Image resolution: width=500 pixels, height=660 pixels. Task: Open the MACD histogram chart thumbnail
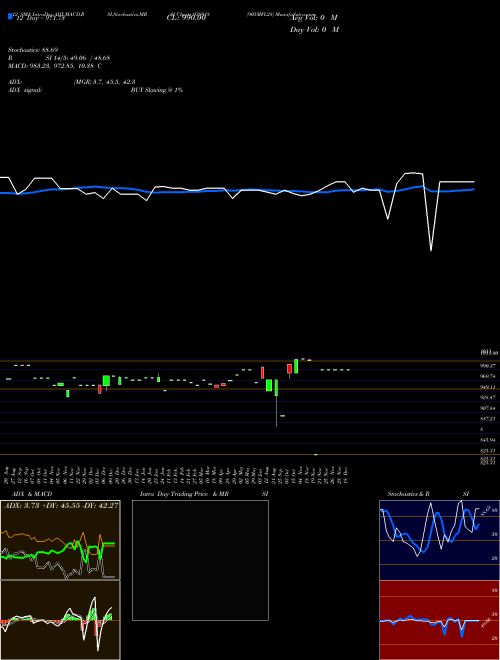60,620
